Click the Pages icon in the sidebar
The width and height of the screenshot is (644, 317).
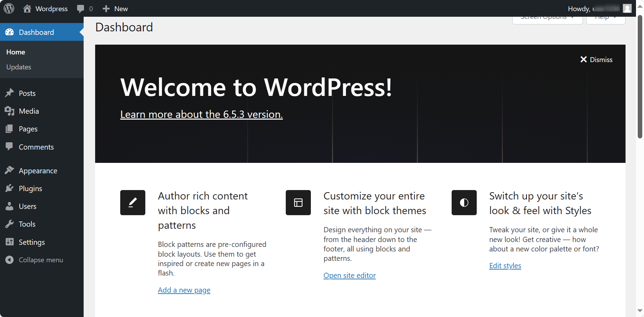[10, 129]
